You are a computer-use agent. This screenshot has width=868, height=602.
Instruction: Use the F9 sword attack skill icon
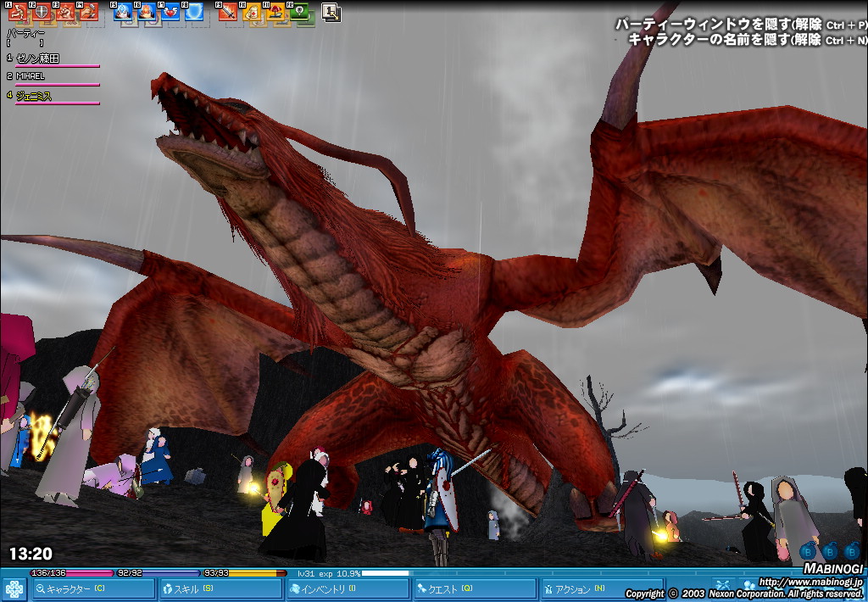point(227,12)
